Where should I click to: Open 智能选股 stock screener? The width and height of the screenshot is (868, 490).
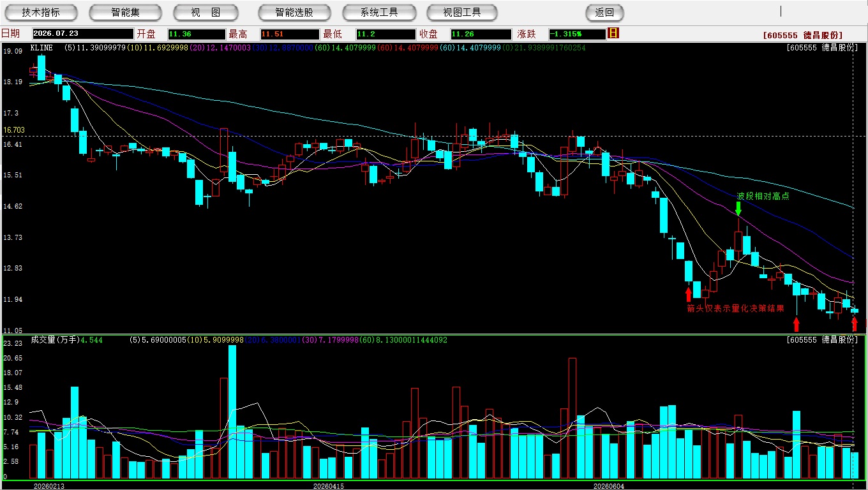(x=294, y=12)
